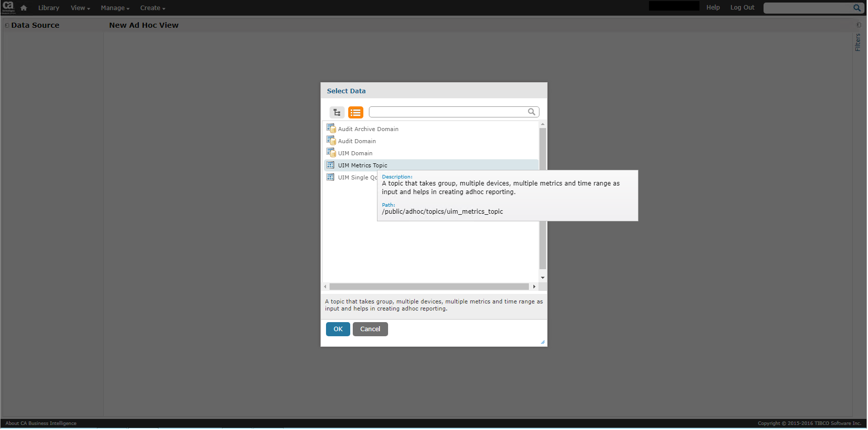This screenshot has height=430, width=868.
Task: Select Audit Archive Domain
Action: [x=431, y=129]
